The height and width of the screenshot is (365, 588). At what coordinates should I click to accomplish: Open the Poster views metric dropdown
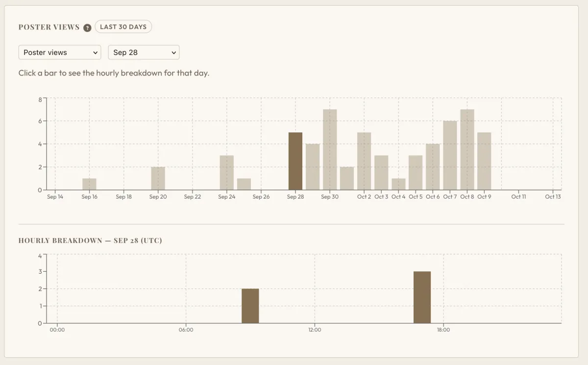click(60, 52)
